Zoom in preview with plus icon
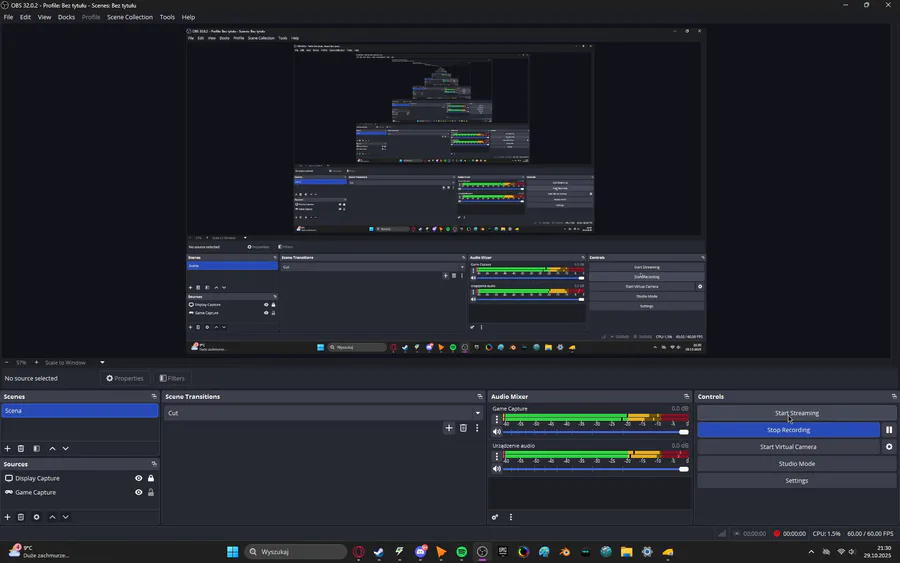Screen dimensions: 900x563 tap(36, 362)
